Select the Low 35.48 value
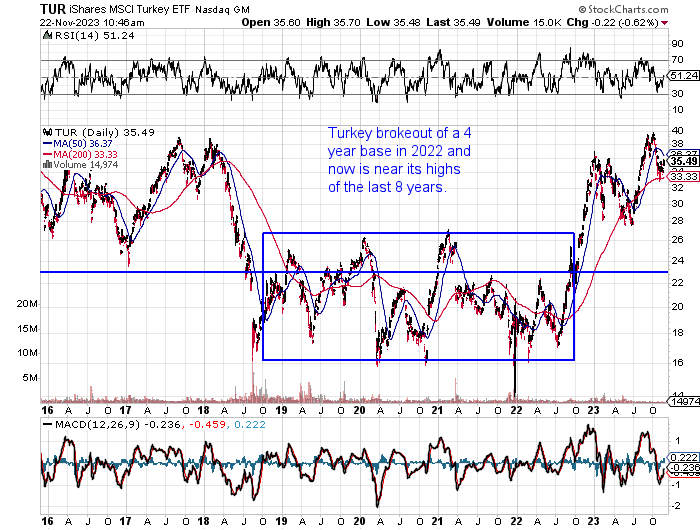Viewport: 700px width, 530px height. pyautogui.click(x=393, y=22)
